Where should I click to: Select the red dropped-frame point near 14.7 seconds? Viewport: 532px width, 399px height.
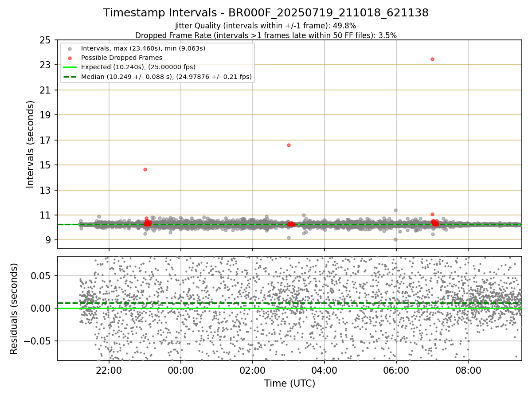click(x=145, y=169)
